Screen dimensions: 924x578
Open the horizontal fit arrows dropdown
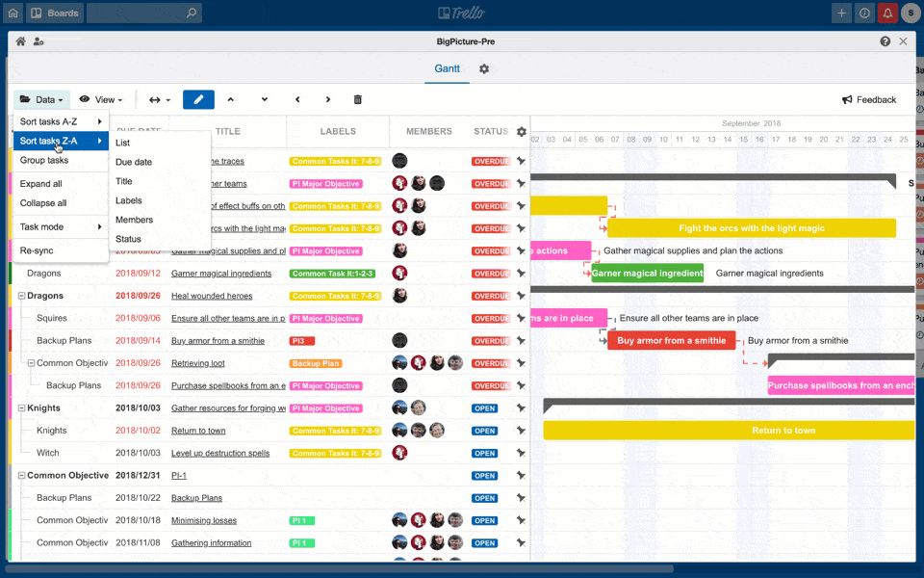pos(159,99)
